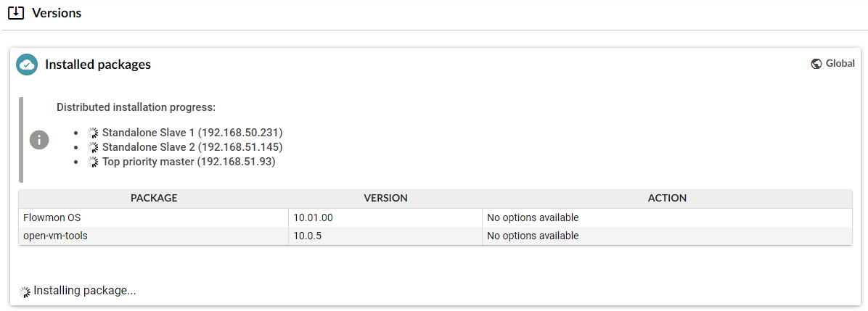This screenshot has width=868, height=311.
Task: Click the Installing package spinner icon
Action: click(25, 291)
